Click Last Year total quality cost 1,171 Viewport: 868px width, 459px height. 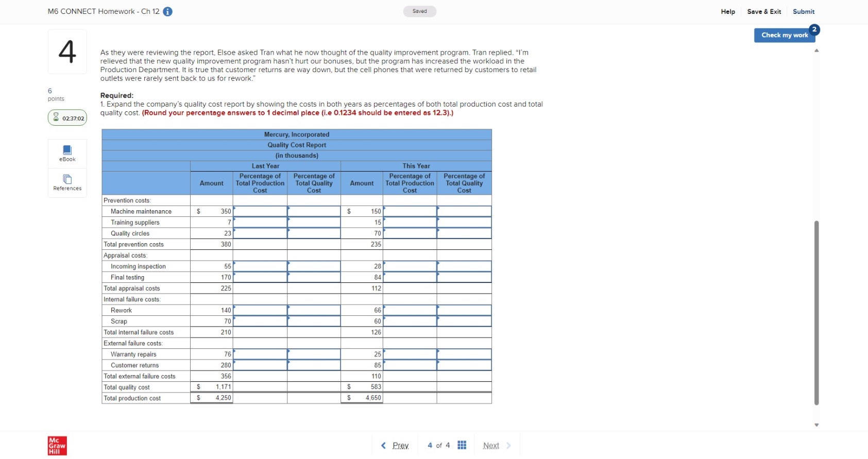point(212,387)
